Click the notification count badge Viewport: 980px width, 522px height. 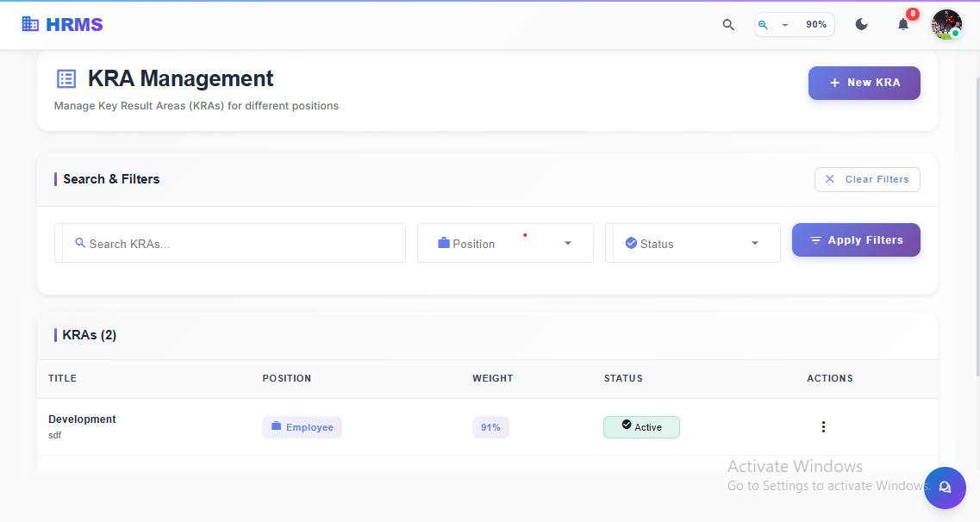click(x=913, y=14)
